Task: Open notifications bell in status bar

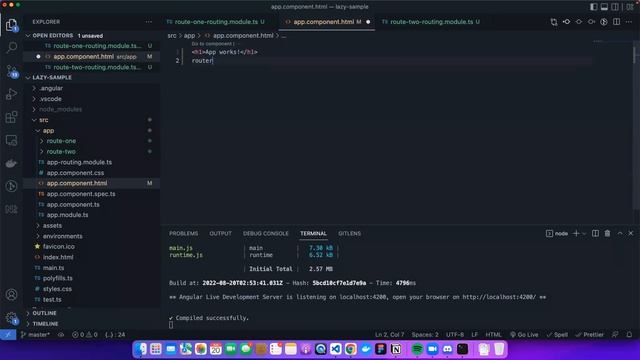Action: [629, 334]
